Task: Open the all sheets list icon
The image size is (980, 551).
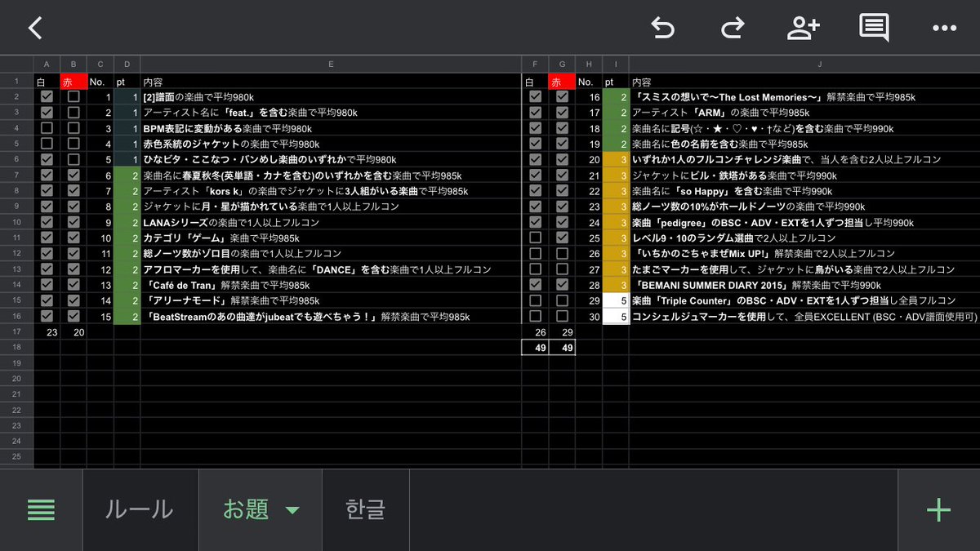Action: point(41,509)
